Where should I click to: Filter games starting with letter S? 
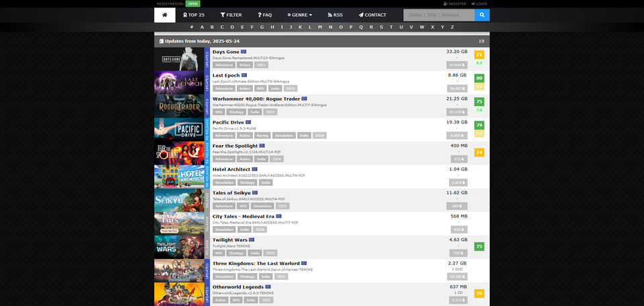pyautogui.click(x=381, y=27)
